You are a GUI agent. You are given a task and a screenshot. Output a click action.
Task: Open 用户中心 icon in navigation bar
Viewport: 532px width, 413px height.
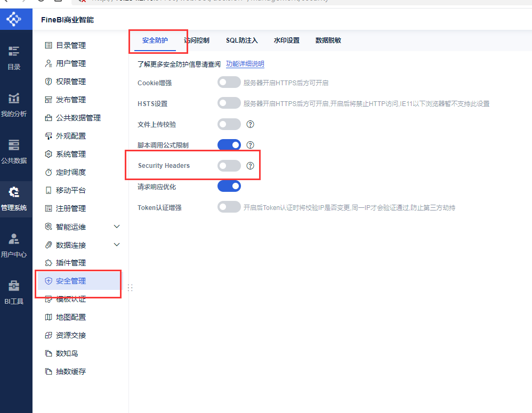tap(14, 239)
